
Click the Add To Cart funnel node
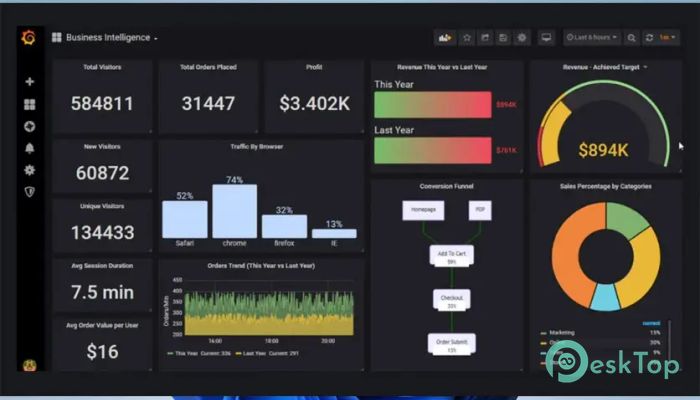(452, 256)
